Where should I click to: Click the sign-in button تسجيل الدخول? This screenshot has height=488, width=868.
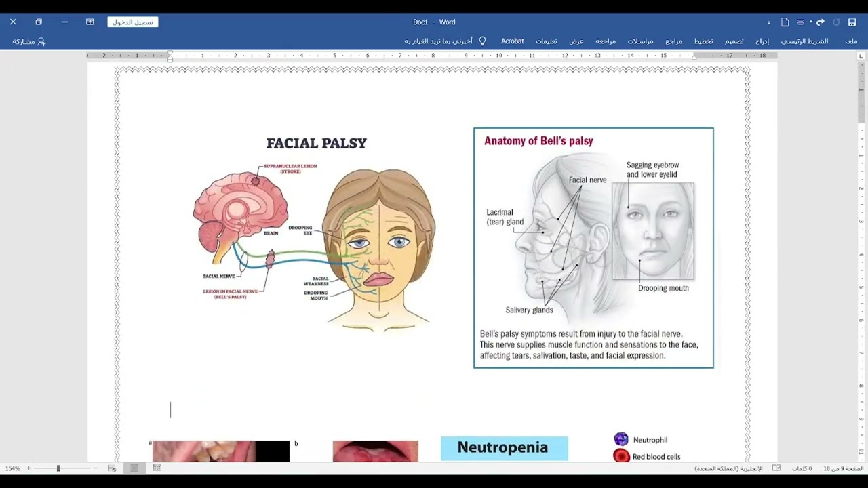point(133,22)
